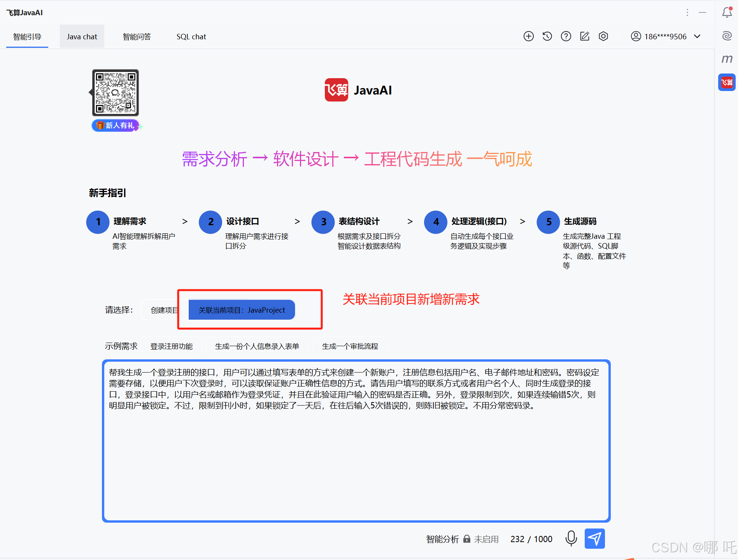The width and height of the screenshot is (738, 560).
Task: Choose the 登录注册功能 example requirement
Action: 171,346
